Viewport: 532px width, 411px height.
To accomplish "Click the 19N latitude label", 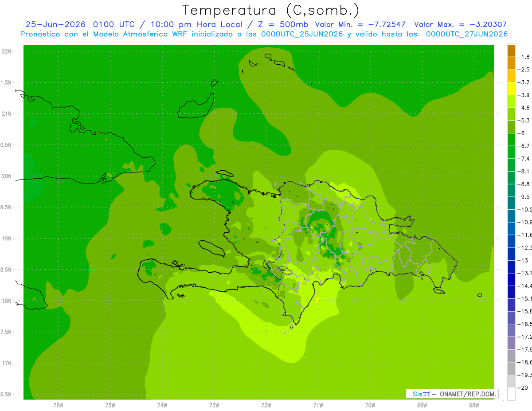I will click(7, 239).
